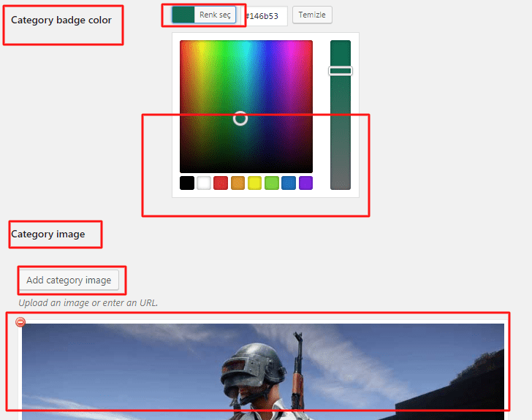Select the orange palette swatch
532x420 pixels.
237,183
